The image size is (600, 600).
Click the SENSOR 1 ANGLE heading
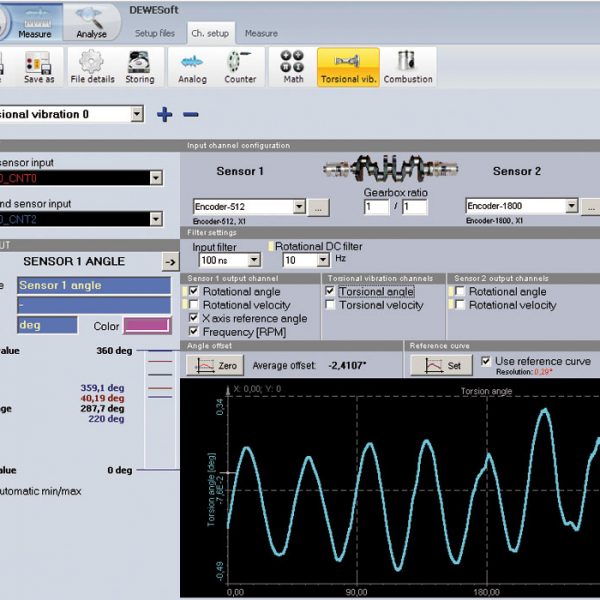(x=74, y=261)
